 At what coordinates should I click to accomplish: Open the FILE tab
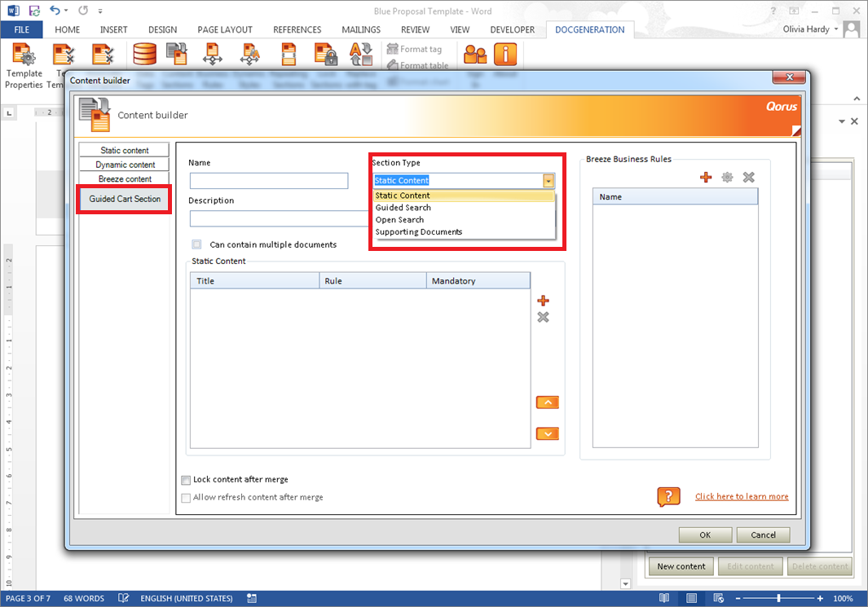(x=21, y=29)
